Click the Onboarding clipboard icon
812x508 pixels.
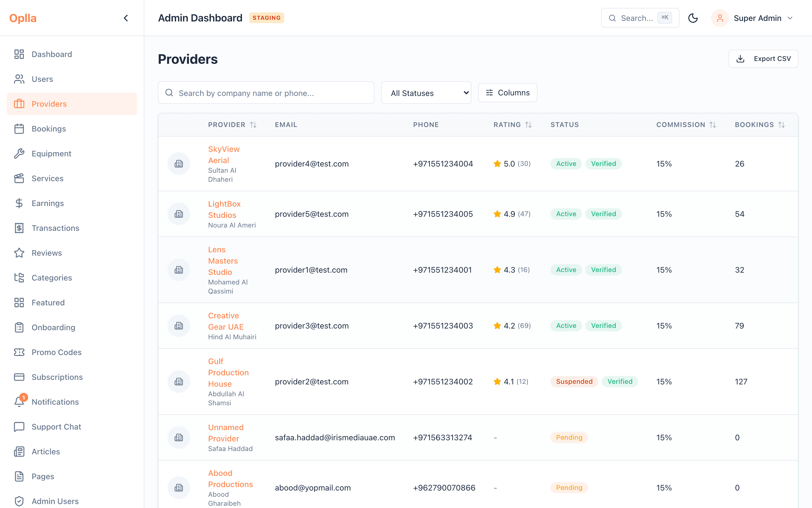[19, 328]
